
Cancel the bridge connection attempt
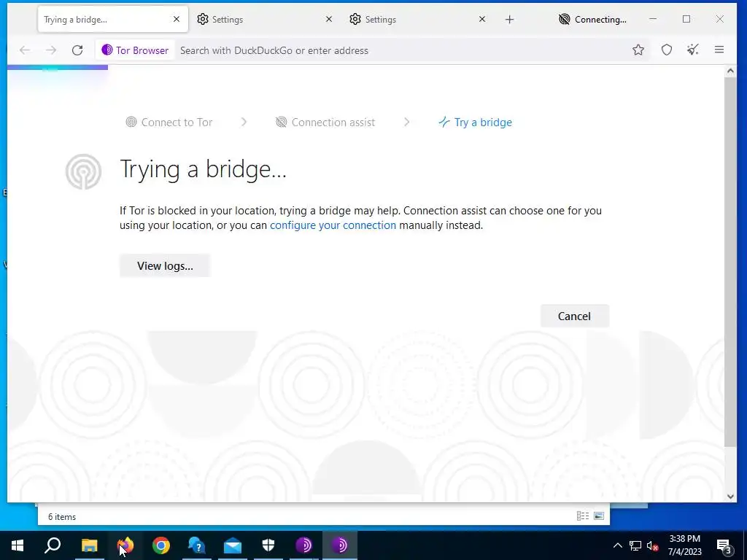tap(575, 316)
